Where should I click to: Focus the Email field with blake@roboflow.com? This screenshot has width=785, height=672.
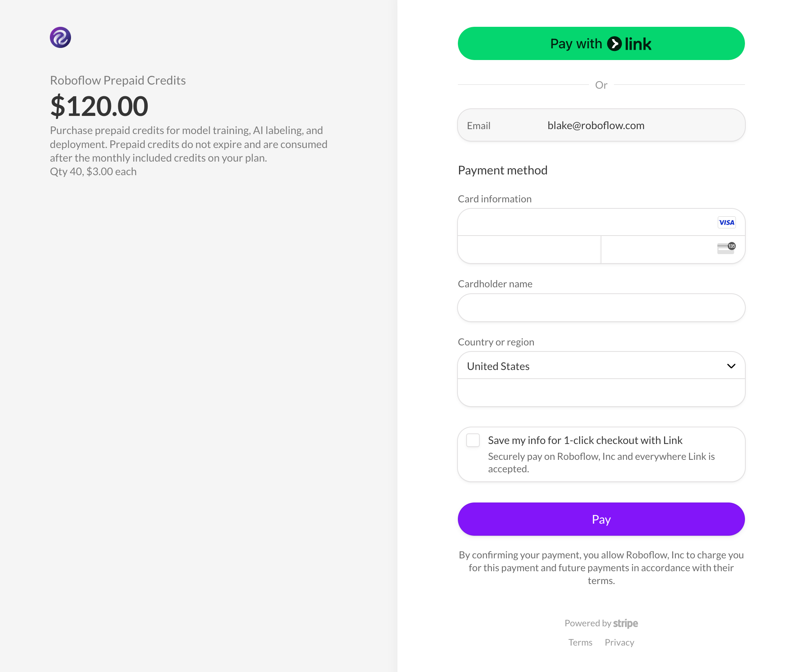601,125
